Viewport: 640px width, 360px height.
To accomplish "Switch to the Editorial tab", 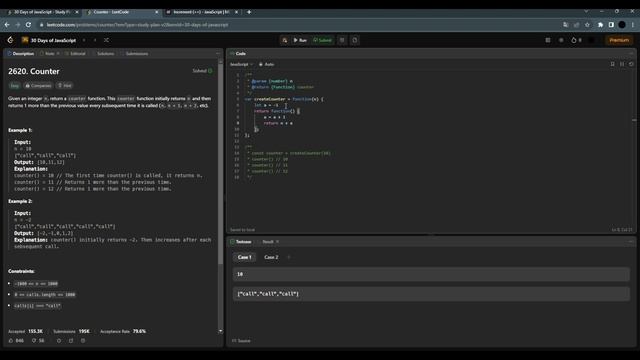I will (x=75, y=53).
